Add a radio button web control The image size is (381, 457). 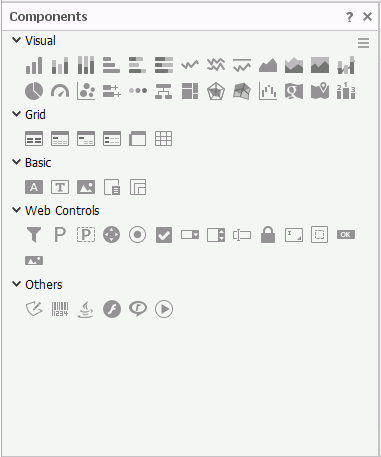(138, 235)
